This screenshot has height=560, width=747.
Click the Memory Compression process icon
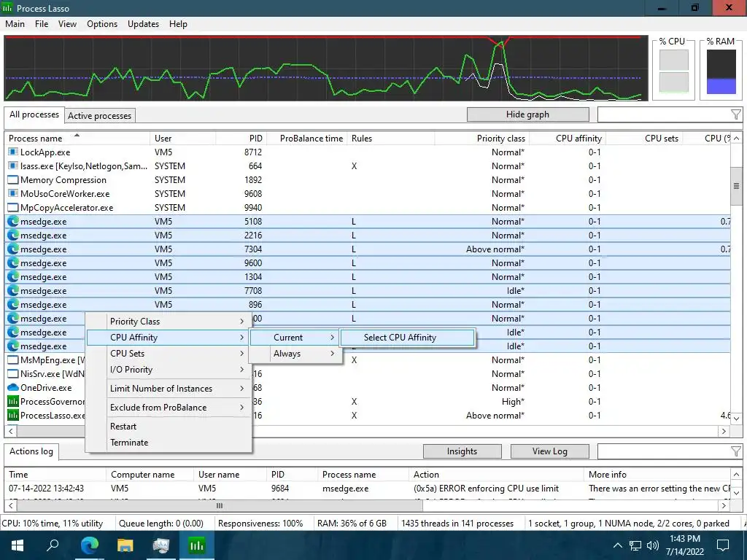point(13,180)
